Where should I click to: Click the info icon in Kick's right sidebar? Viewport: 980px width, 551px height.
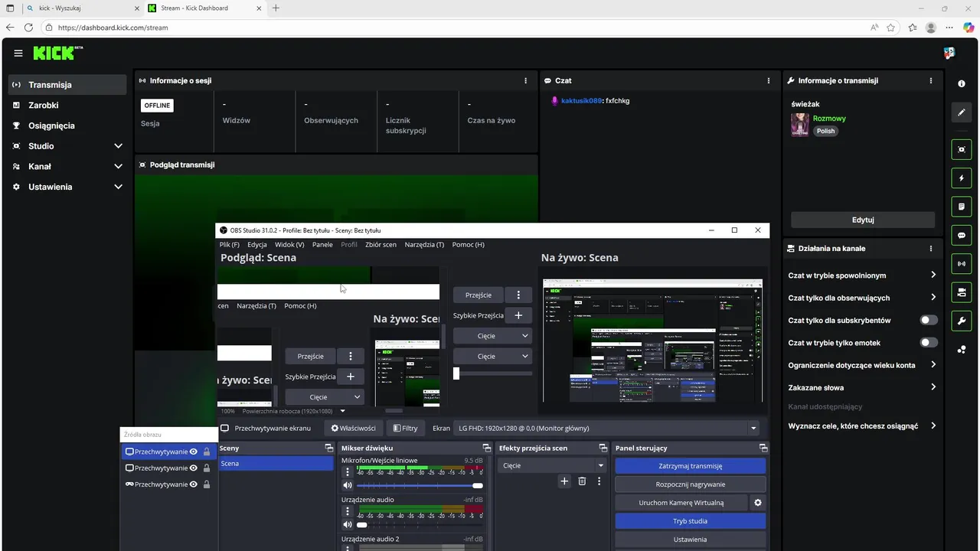point(962,83)
